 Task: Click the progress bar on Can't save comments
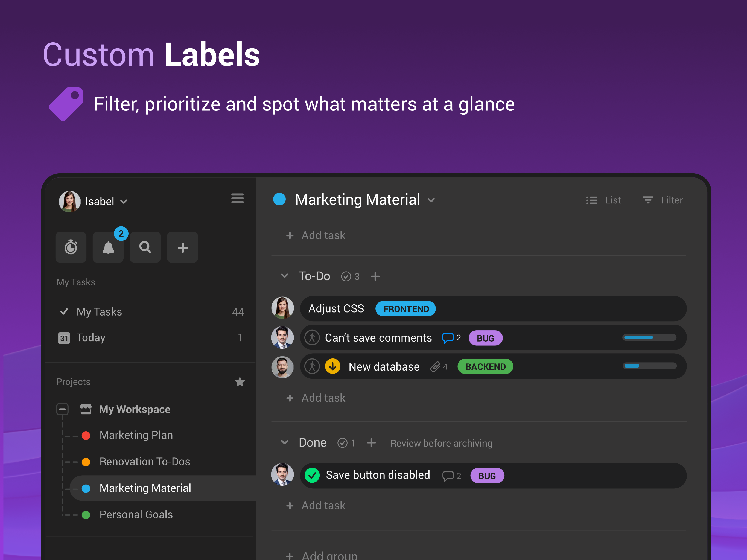coord(649,337)
